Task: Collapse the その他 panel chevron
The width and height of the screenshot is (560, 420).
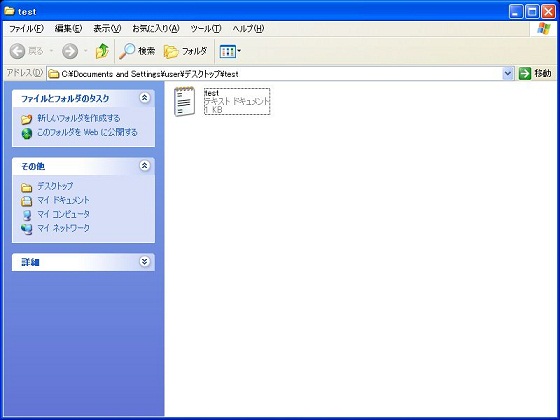Action: pyautogui.click(x=144, y=165)
